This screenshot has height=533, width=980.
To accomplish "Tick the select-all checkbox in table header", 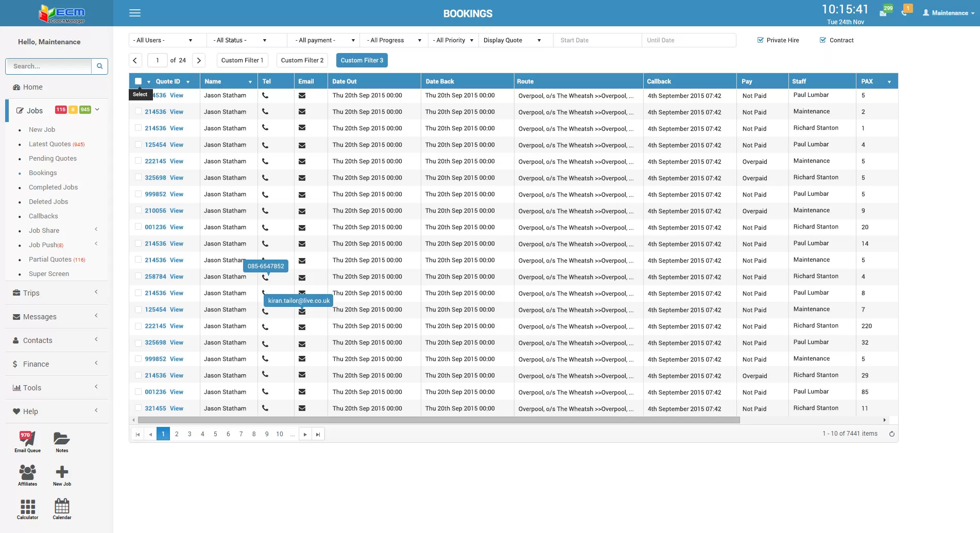I will click(138, 81).
